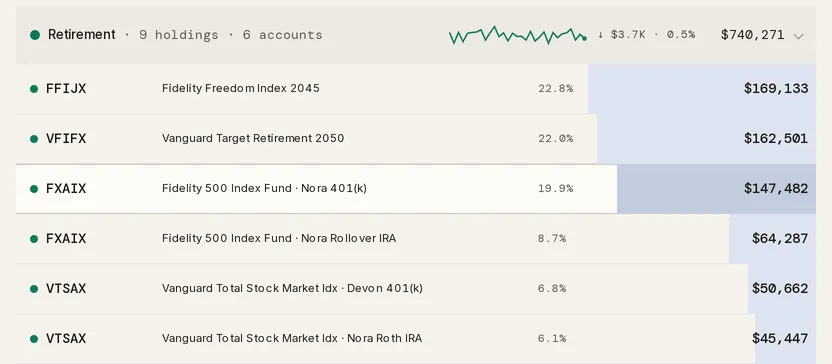Click the $169,133 holding value

[x=776, y=89]
